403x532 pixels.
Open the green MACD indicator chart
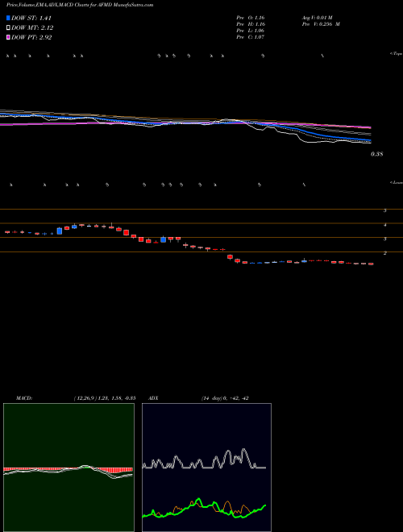pyautogui.click(x=69, y=468)
